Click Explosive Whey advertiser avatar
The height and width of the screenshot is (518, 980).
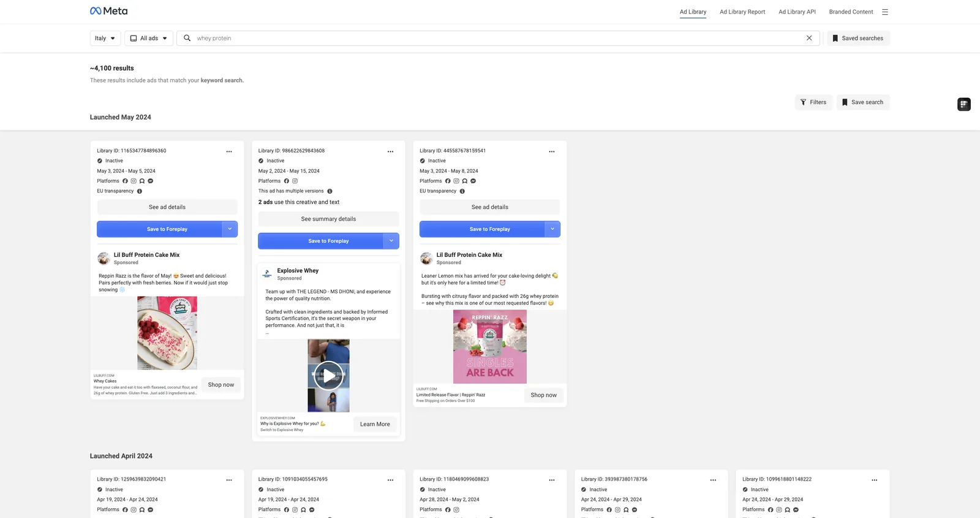[x=267, y=274]
